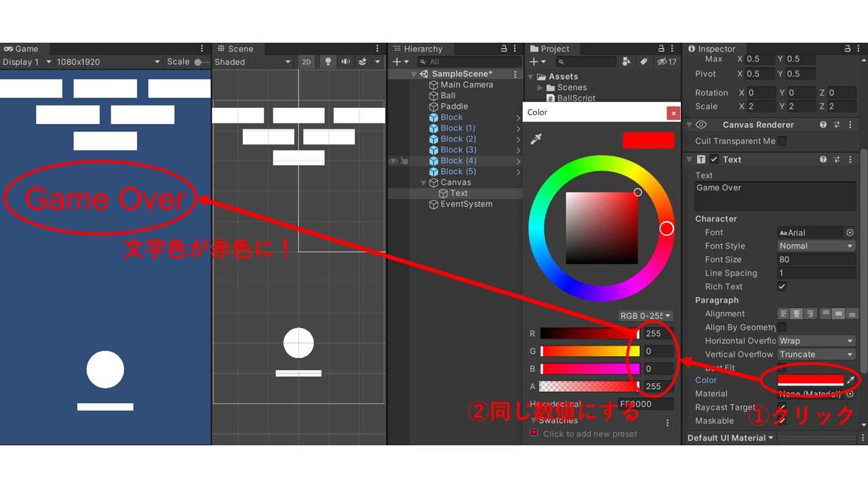Uncheck the Rich Text checkbox
868x488 pixels.
coord(782,287)
